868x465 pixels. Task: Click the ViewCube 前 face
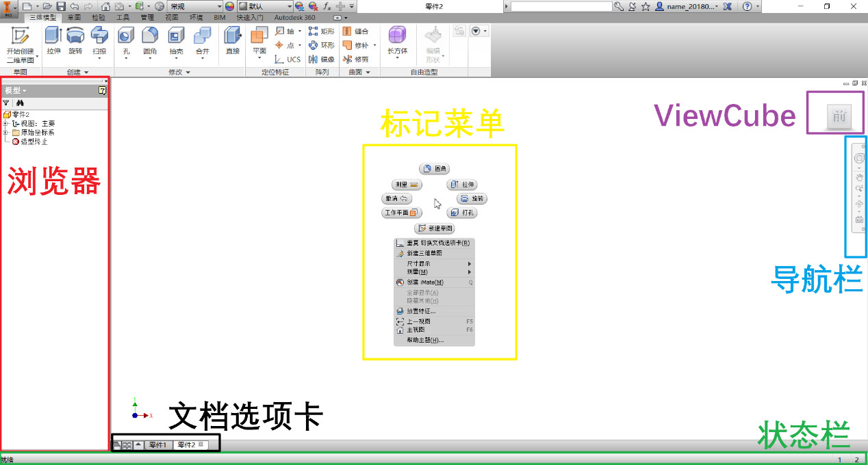click(x=839, y=117)
